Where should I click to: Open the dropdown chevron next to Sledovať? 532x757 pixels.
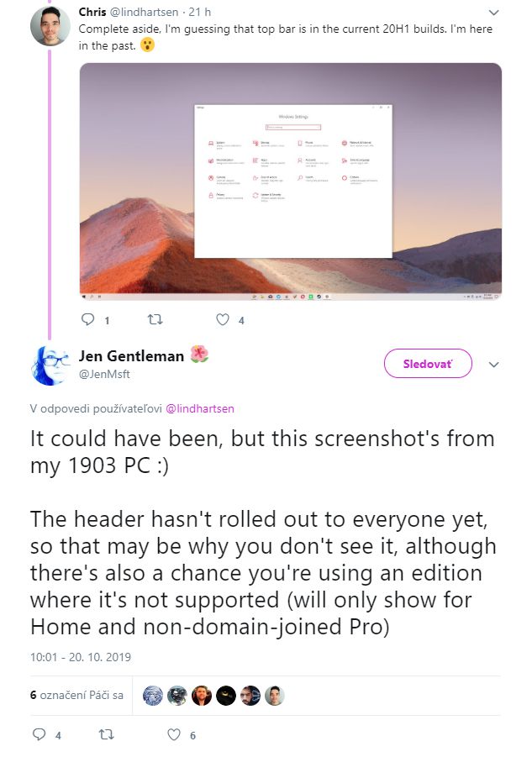pos(493,365)
